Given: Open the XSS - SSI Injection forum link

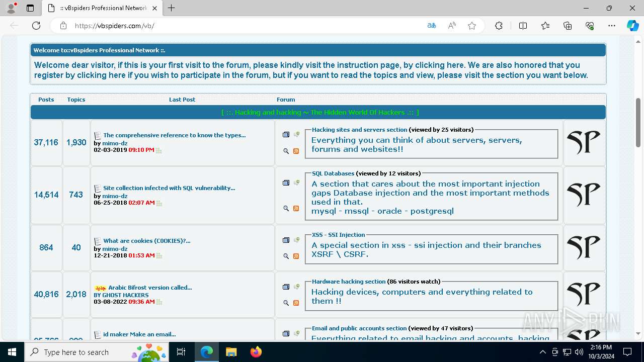Looking at the screenshot, I should [x=338, y=235].
